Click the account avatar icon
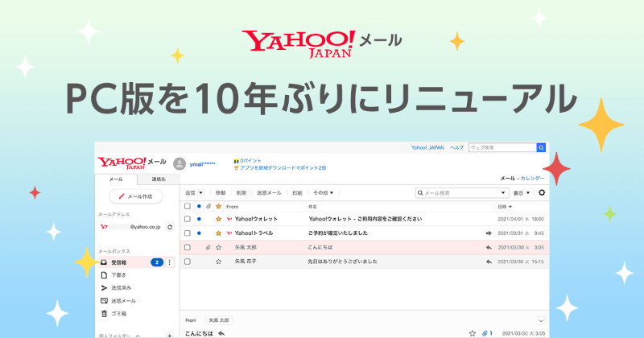Viewport: 644px width, 338px height. pos(179,164)
